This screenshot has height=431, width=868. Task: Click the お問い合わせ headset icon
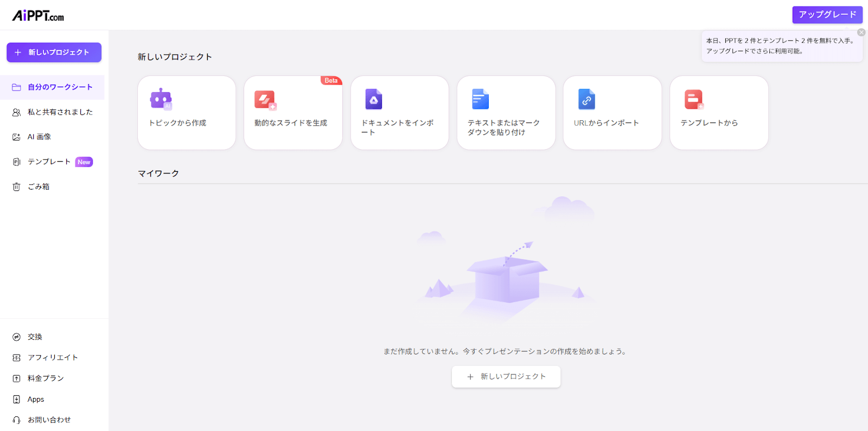[x=17, y=420]
